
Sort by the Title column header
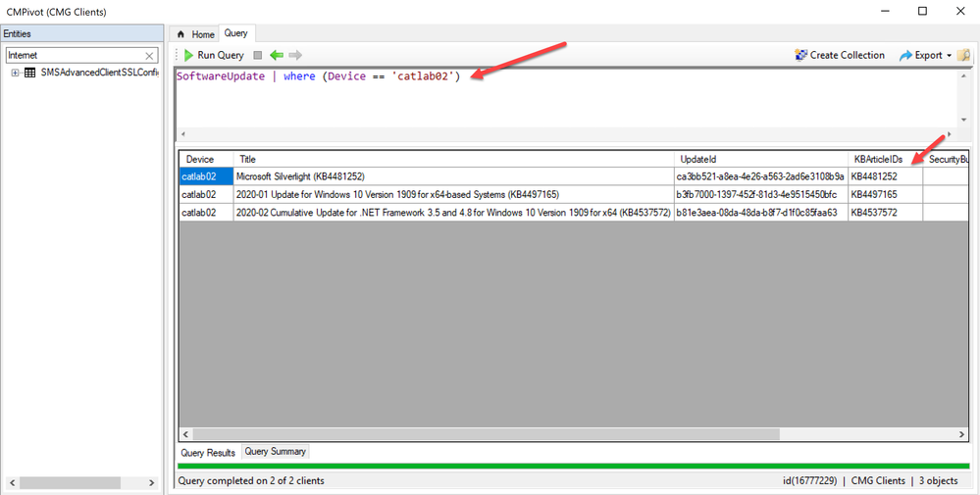click(x=454, y=159)
